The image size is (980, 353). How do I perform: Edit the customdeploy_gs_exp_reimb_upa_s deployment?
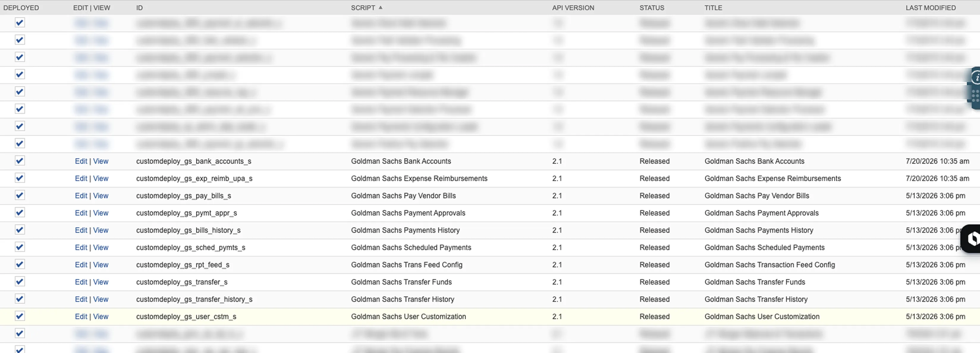[x=81, y=178]
